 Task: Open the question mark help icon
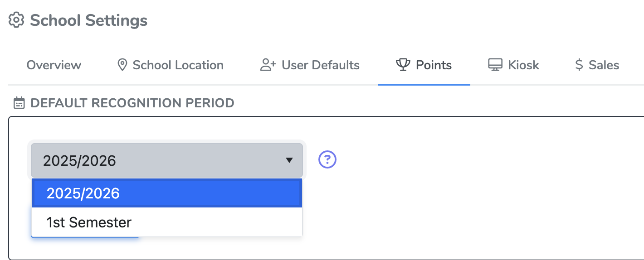pyautogui.click(x=327, y=159)
